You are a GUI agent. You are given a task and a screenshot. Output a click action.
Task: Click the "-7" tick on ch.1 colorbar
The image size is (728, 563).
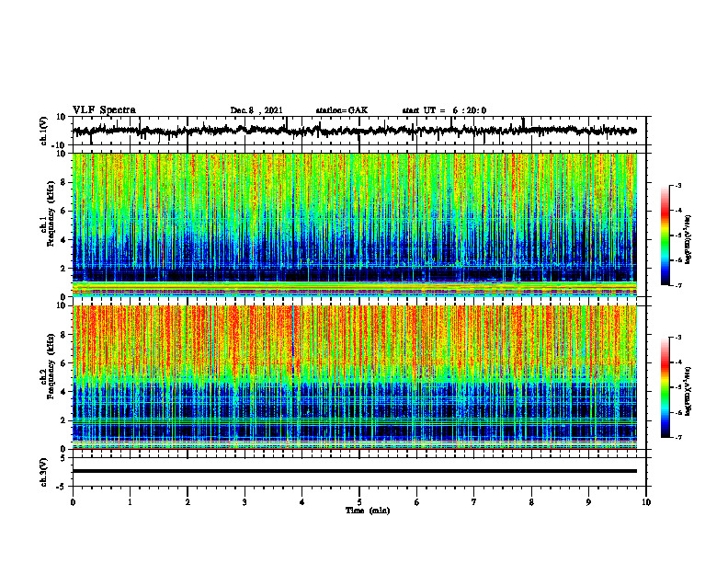click(678, 285)
